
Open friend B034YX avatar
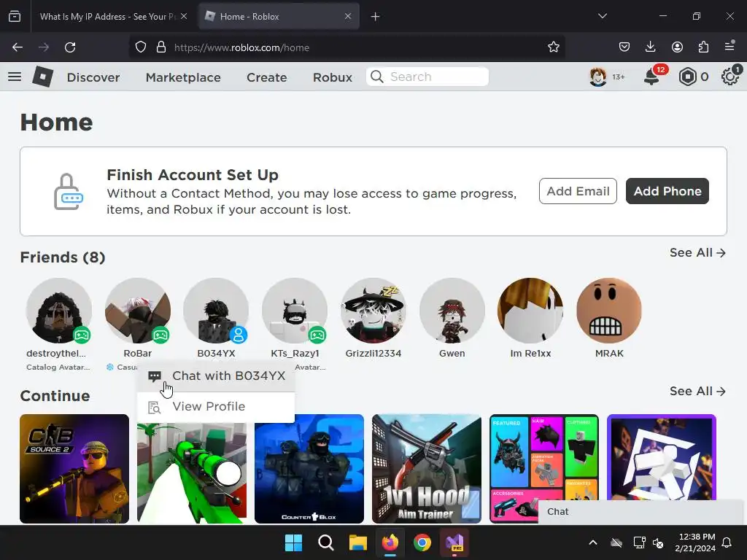point(216,311)
